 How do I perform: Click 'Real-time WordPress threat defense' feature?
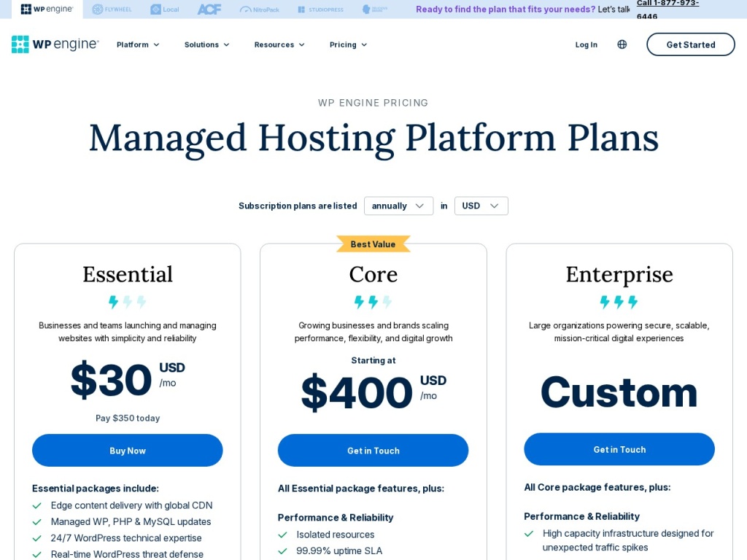[127, 554]
